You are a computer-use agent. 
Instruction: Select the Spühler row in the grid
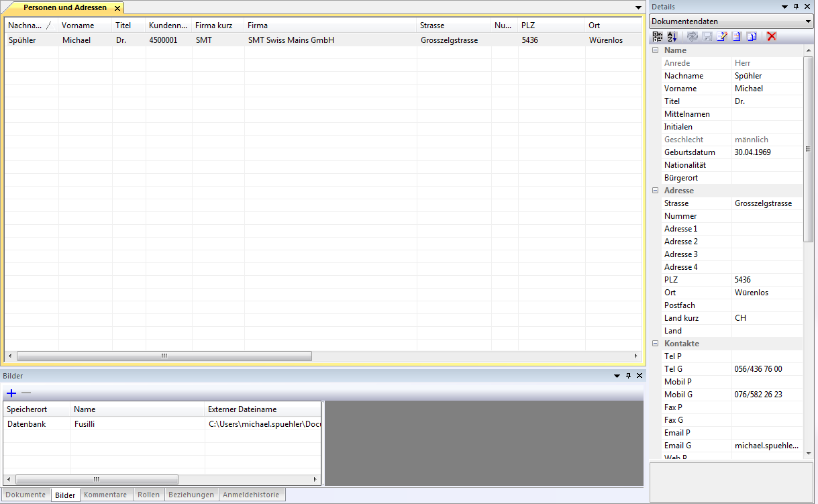(268, 40)
